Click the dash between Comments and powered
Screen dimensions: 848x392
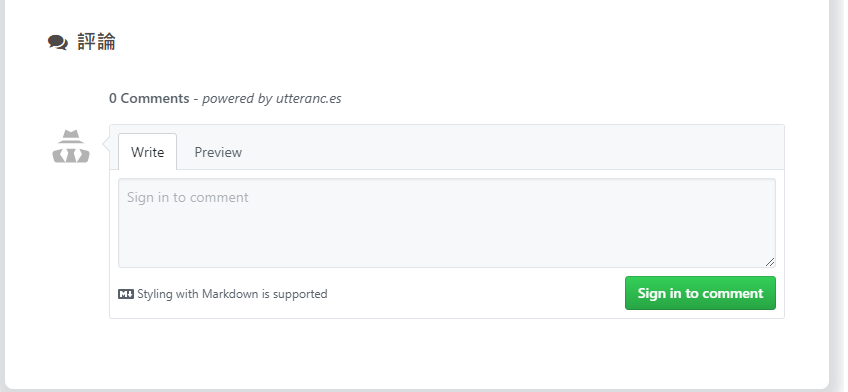(x=196, y=98)
